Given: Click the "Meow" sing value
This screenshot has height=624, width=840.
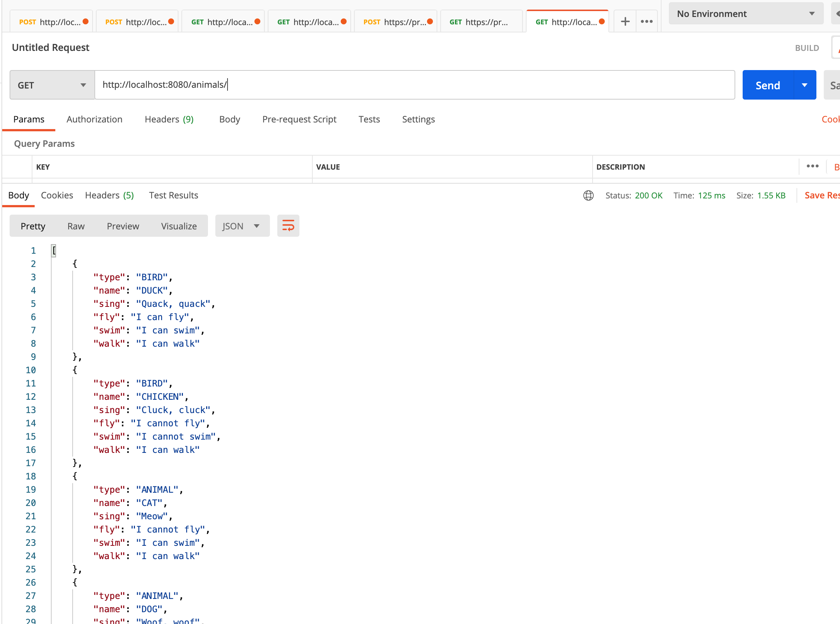Looking at the screenshot, I should [x=152, y=516].
